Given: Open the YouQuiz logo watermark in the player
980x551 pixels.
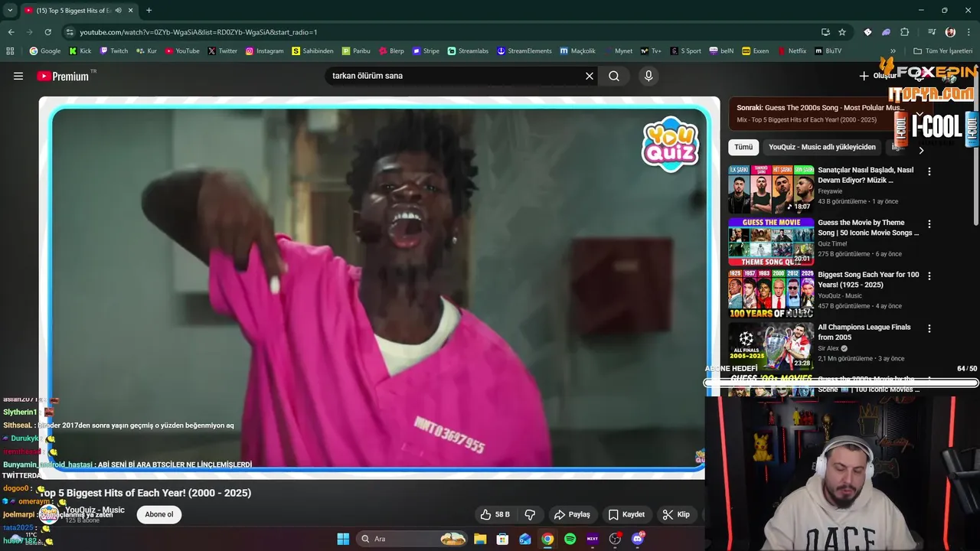Looking at the screenshot, I should pos(670,144).
